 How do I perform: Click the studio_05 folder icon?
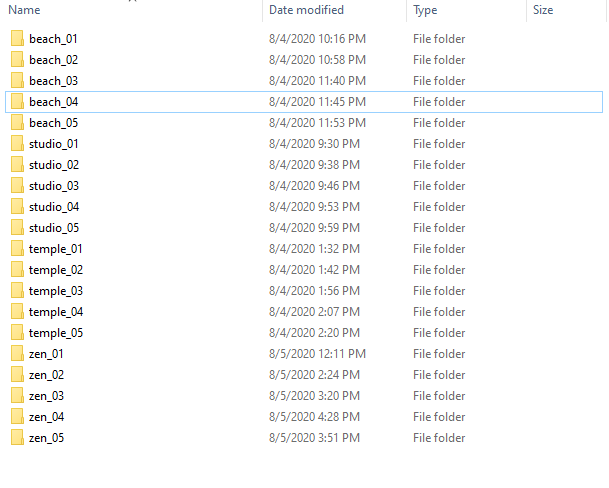[x=17, y=227]
